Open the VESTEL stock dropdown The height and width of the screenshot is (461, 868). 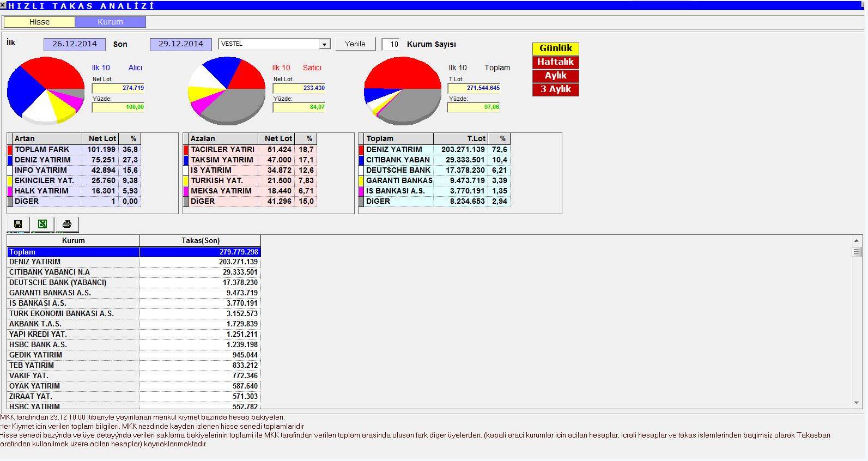325,44
